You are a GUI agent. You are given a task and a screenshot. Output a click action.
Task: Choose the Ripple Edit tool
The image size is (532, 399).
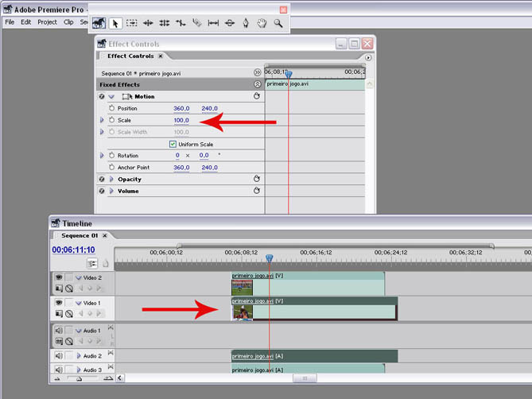[148, 24]
